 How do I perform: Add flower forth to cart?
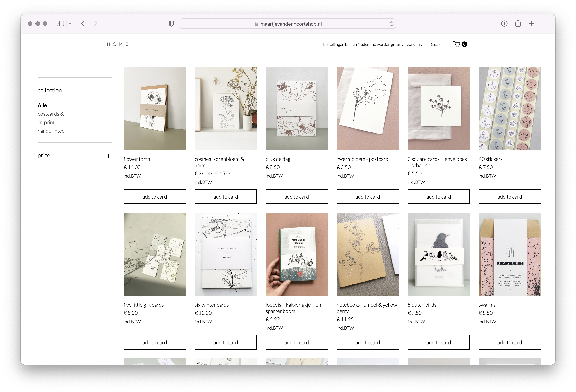click(154, 197)
